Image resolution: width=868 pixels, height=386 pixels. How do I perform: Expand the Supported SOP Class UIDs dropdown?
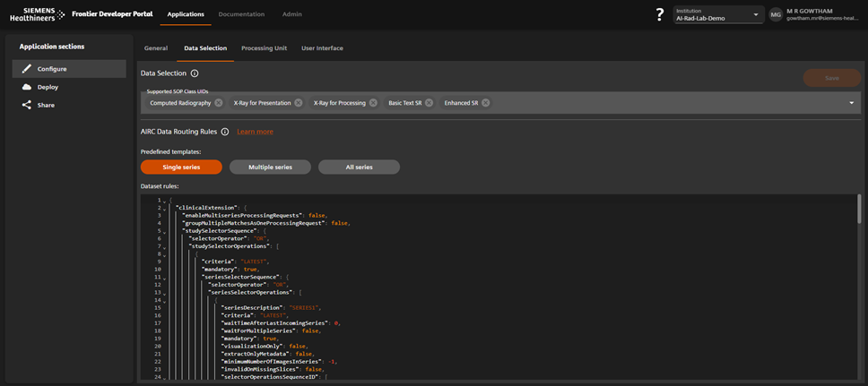coord(851,103)
